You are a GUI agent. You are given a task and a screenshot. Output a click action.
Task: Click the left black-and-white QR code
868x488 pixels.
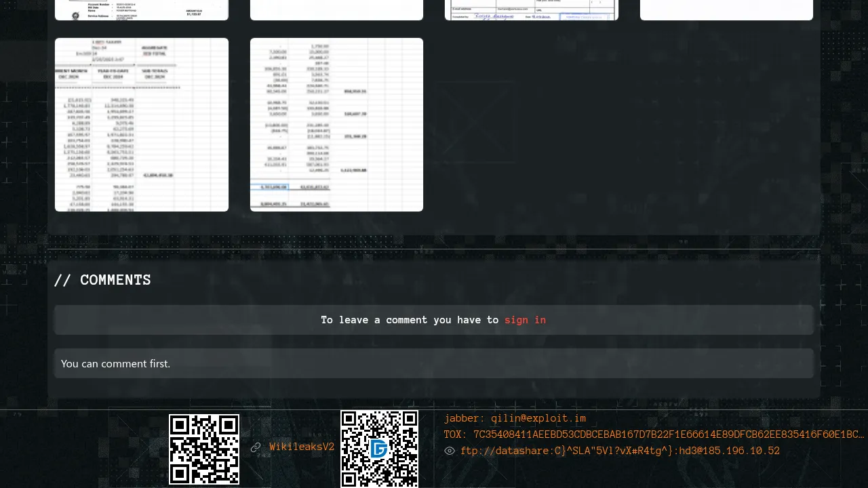204,449
